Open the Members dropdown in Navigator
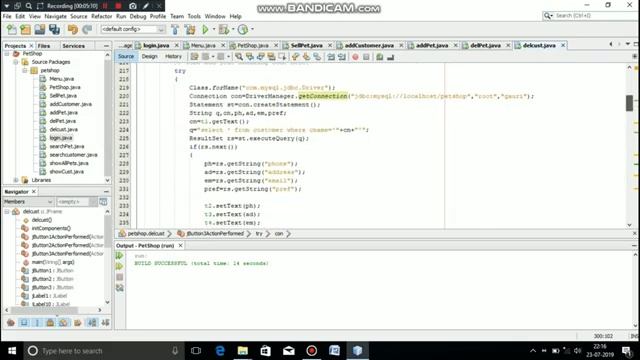Screen dimensions: 640x360 28,202
